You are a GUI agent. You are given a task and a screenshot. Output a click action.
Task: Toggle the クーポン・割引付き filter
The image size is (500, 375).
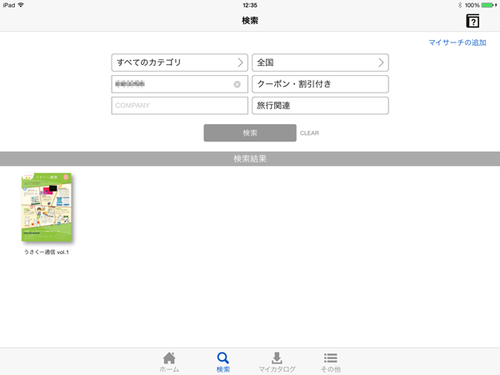(320, 84)
